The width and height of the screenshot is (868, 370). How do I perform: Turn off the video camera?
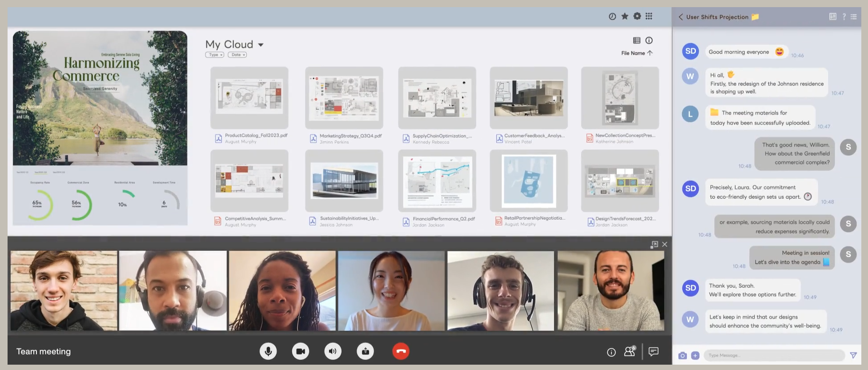coord(301,351)
